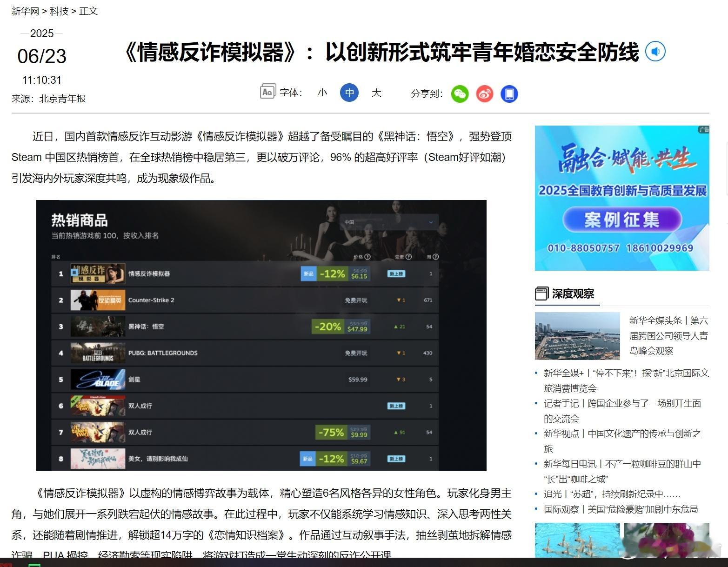
Task: Click the 剑星 Stellar Blade cover
Action: pyautogui.click(x=98, y=380)
